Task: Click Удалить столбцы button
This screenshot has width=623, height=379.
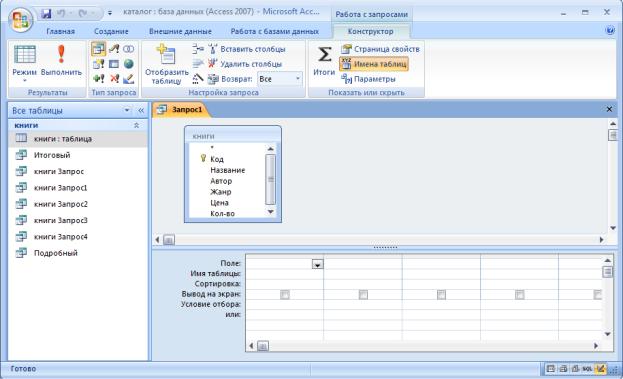Action: point(246,64)
